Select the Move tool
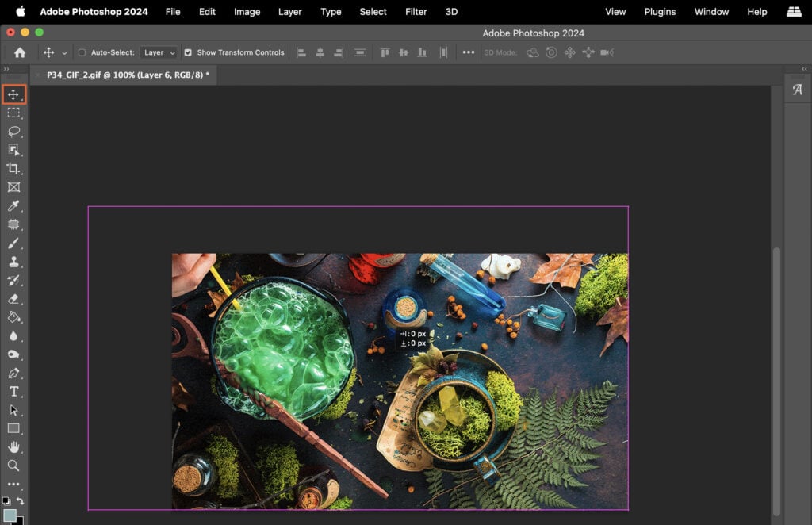812x525 pixels. pyautogui.click(x=13, y=94)
